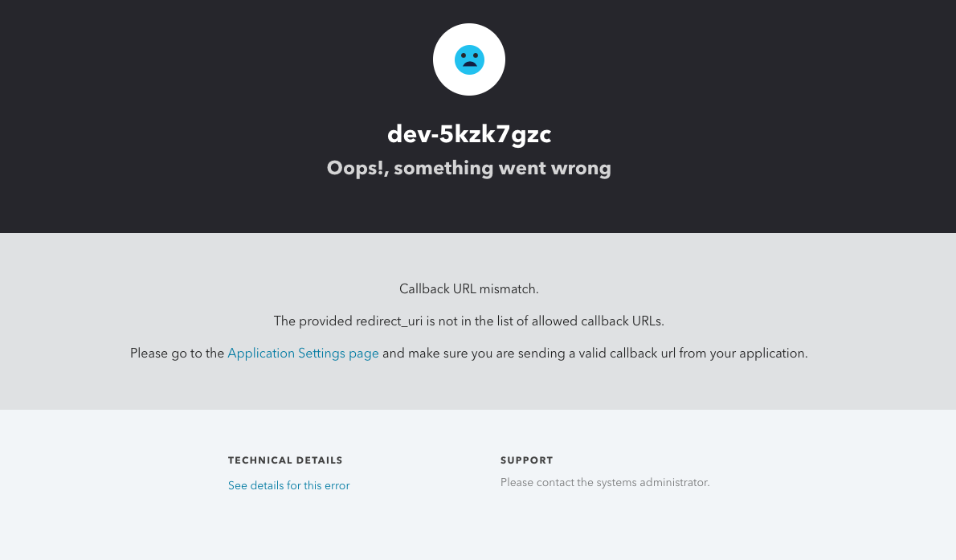Click the TECHNICAL DETAILS heading
The width and height of the screenshot is (956, 560).
285,460
